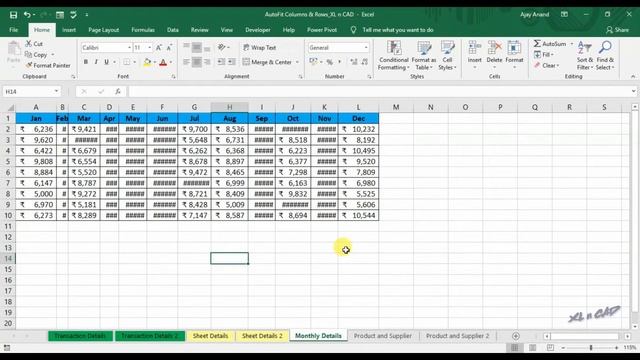Click the Share button
Screen dimensions: 640x360
[617, 30]
